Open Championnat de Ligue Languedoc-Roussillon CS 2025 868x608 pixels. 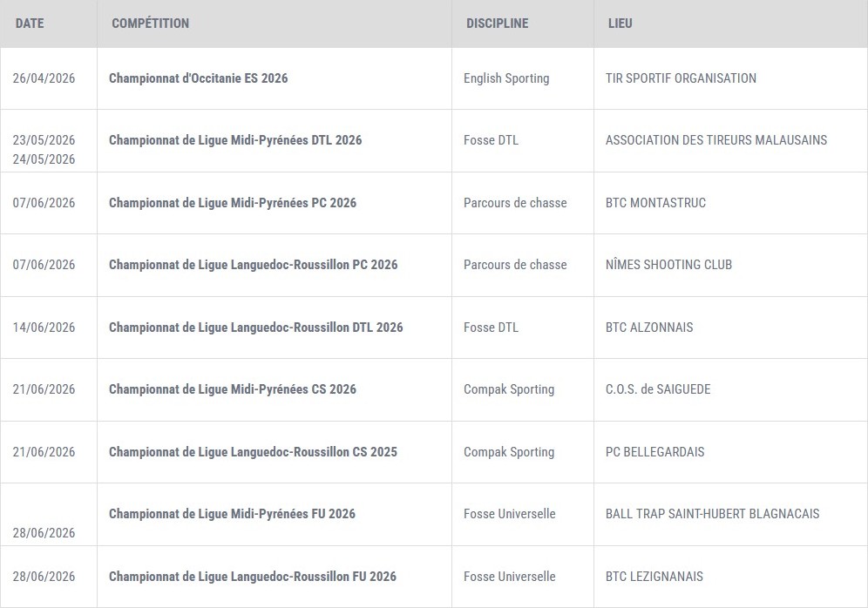pyautogui.click(x=253, y=452)
